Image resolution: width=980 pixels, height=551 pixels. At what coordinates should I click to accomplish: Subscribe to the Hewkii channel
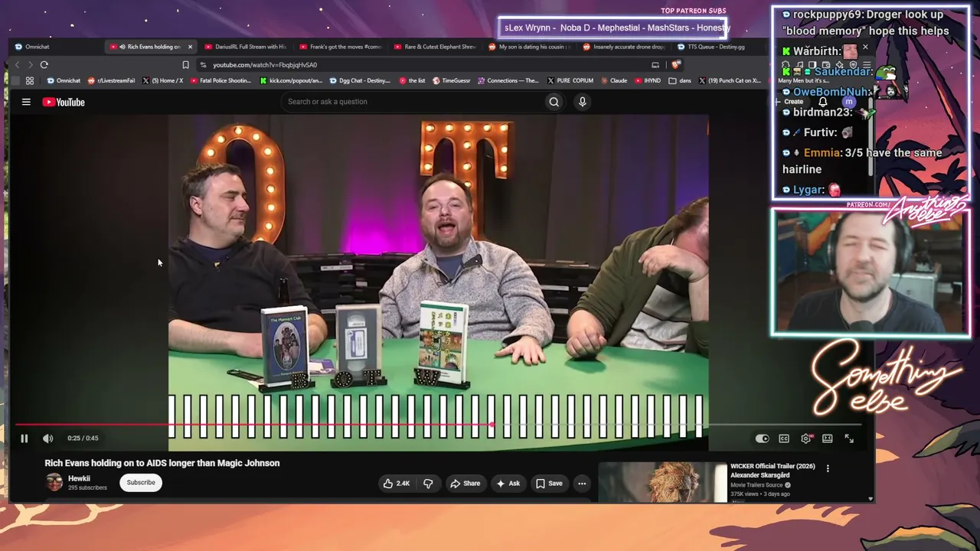tap(141, 483)
